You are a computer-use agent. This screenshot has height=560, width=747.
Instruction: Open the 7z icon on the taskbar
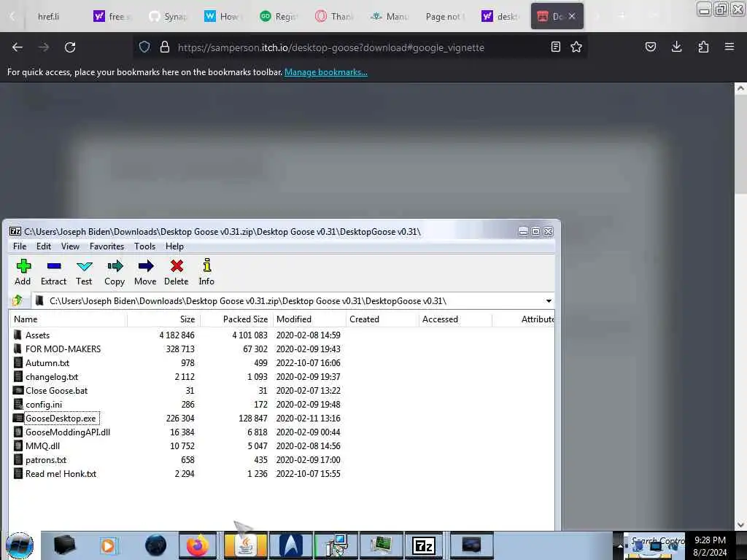[424, 545]
